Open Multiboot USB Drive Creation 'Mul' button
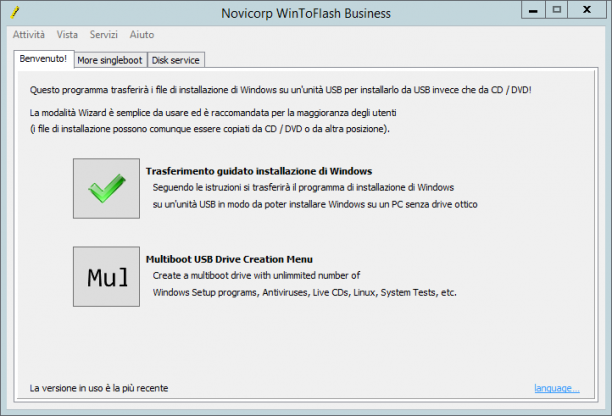Viewport: 612px width, 416px height. [106, 277]
